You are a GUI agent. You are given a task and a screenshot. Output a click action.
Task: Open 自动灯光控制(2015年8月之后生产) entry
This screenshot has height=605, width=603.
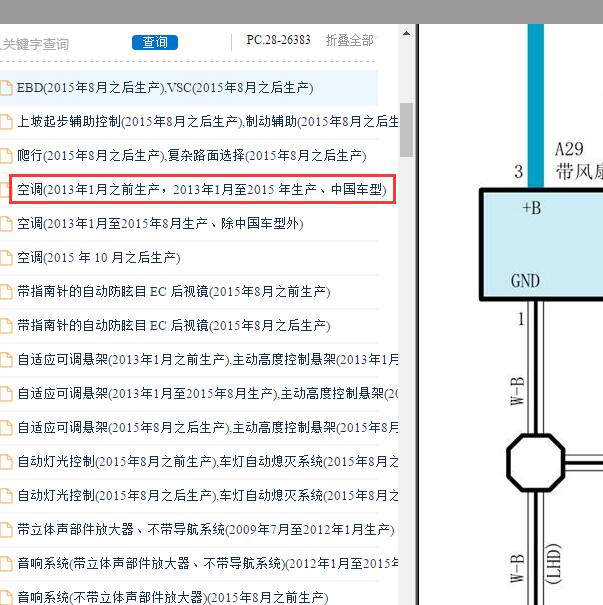(208, 495)
